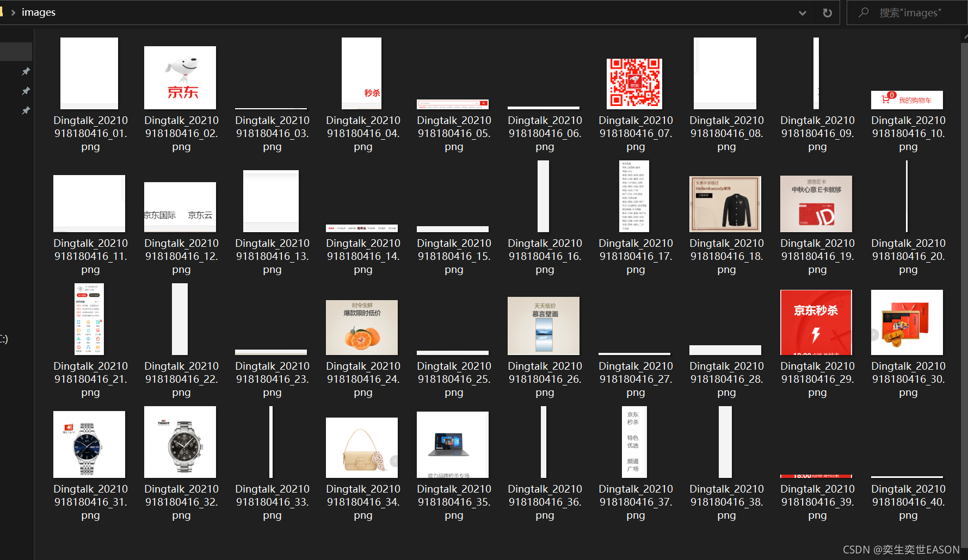The image size is (968, 560).
Task: Open the address bar history dropdown
Action: pyautogui.click(x=802, y=13)
